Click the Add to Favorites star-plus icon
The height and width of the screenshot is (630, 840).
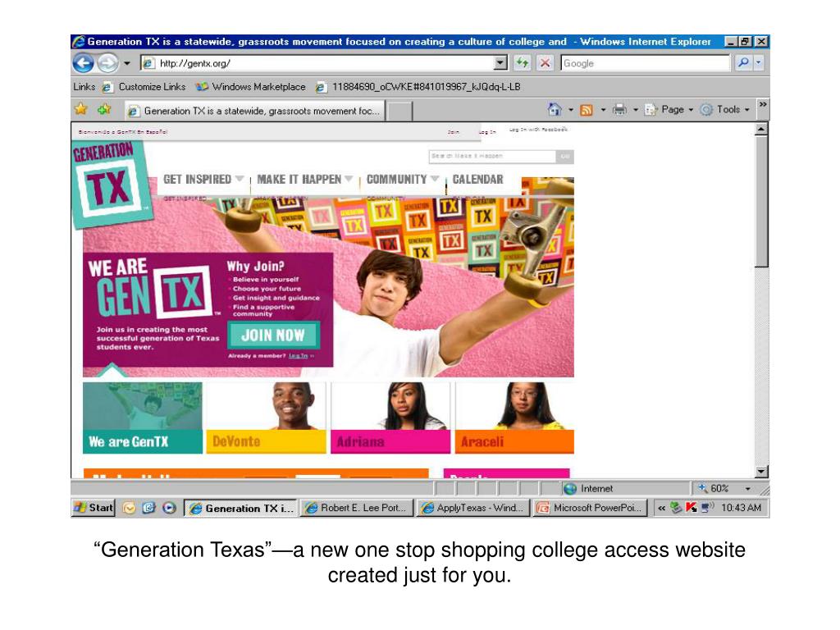(104, 109)
